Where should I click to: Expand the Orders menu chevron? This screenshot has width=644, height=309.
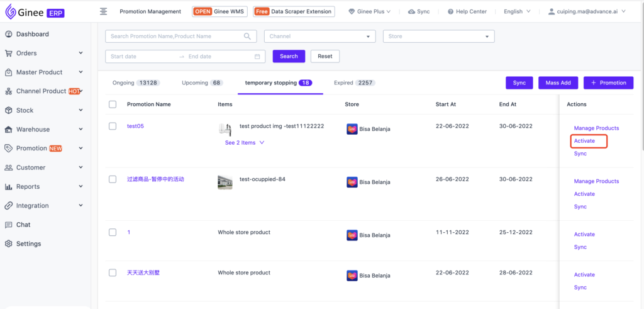pyautogui.click(x=81, y=53)
